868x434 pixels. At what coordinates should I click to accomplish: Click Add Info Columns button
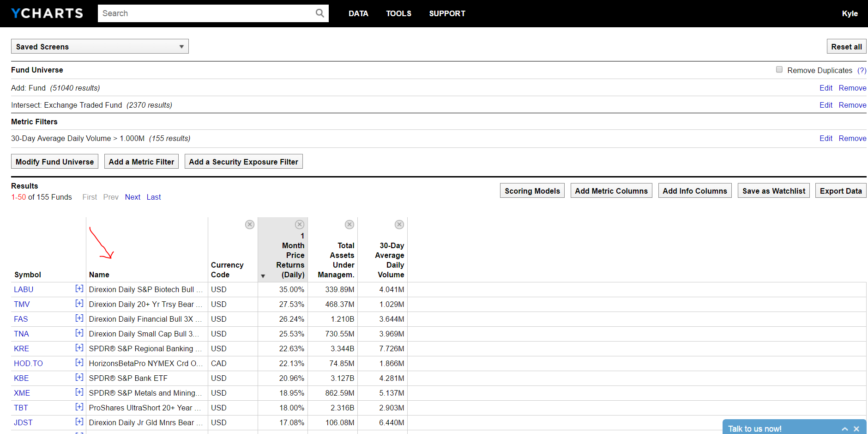click(694, 190)
